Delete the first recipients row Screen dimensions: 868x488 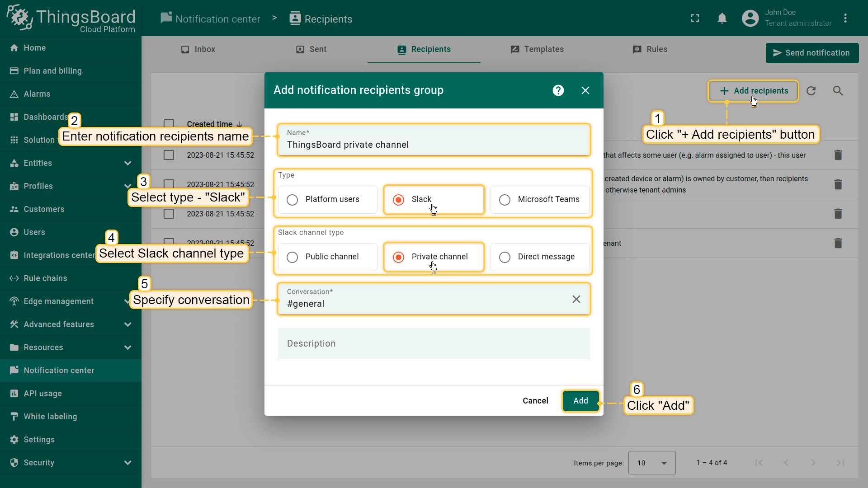[x=838, y=155]
